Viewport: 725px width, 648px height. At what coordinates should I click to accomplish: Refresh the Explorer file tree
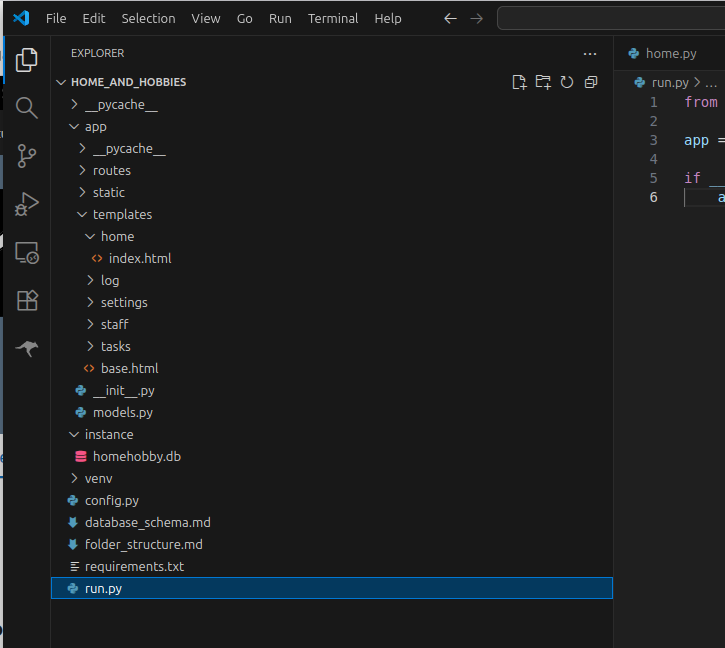[x=567, y=82]
